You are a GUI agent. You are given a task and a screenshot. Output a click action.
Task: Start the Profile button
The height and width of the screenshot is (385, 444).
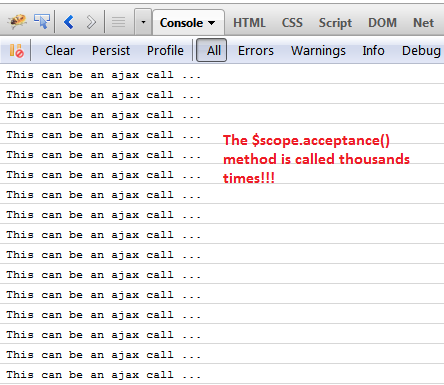(x=165, y=51)
